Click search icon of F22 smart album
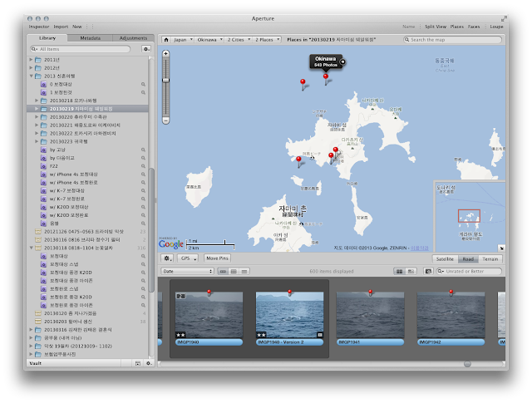 [x=143, y=166]
